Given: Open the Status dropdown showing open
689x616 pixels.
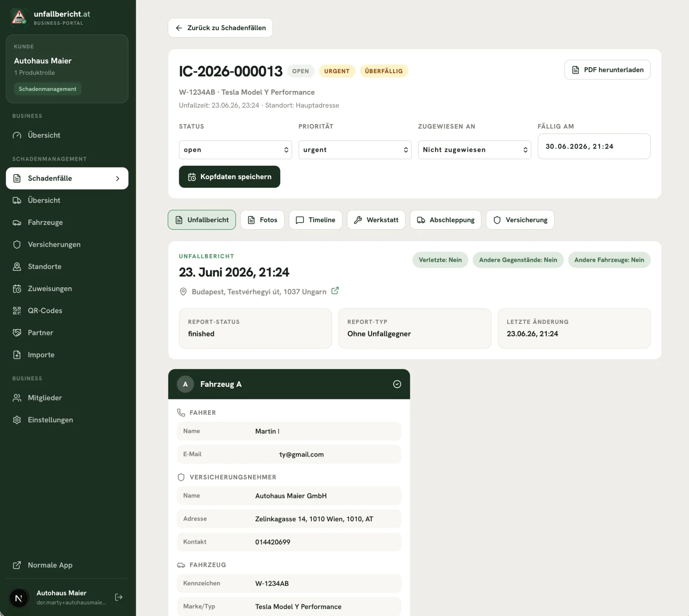Looking at the screenshot, I should (x=235, y=150).
